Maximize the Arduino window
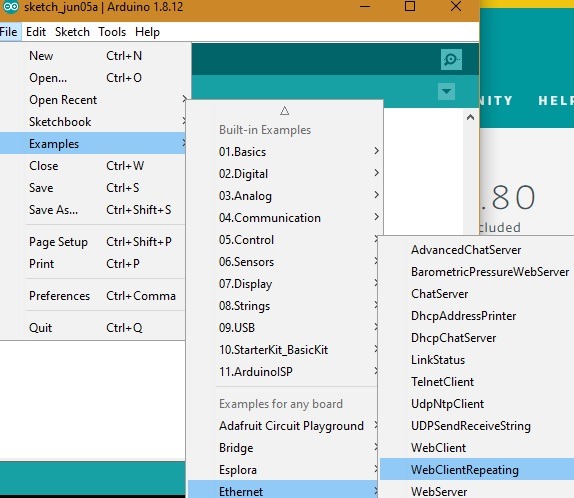The height and width of the screenshot is (498, 574). (x=410, y=6)
